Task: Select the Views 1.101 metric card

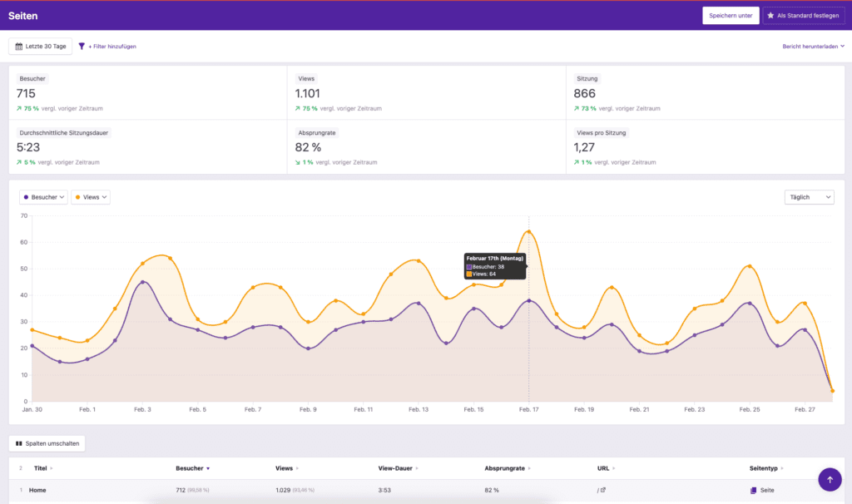Action: pos(427,93)
